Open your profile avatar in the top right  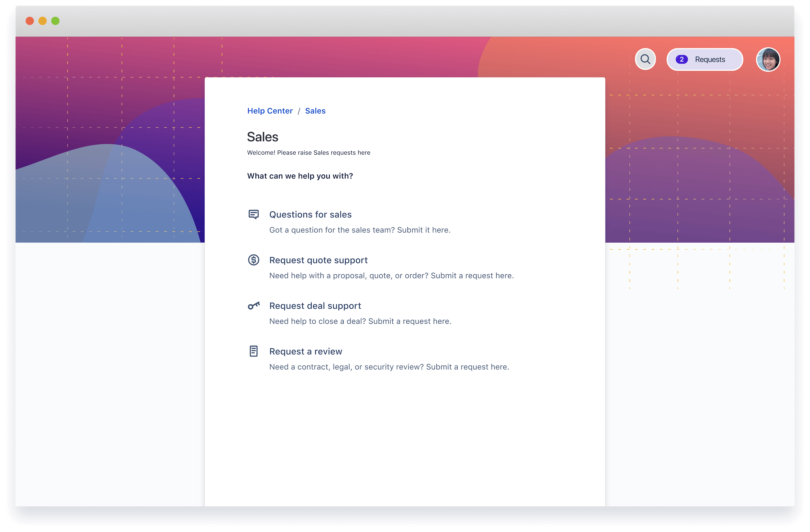[768, 60]
